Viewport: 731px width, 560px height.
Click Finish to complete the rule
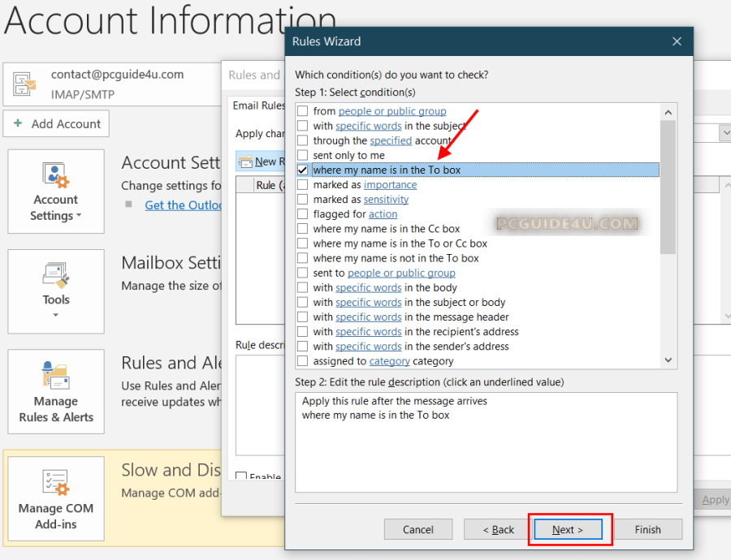647,529
